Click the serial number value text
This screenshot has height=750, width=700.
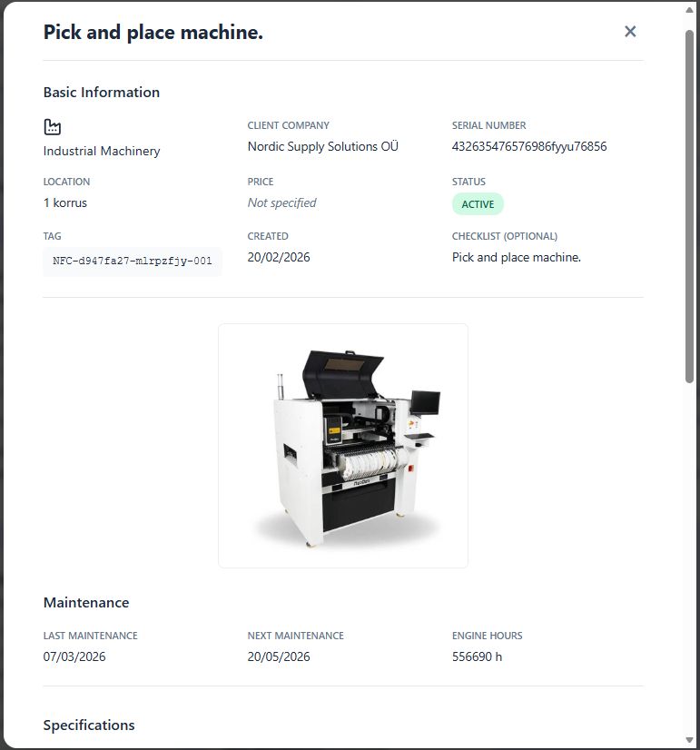(x=529, y=146)
